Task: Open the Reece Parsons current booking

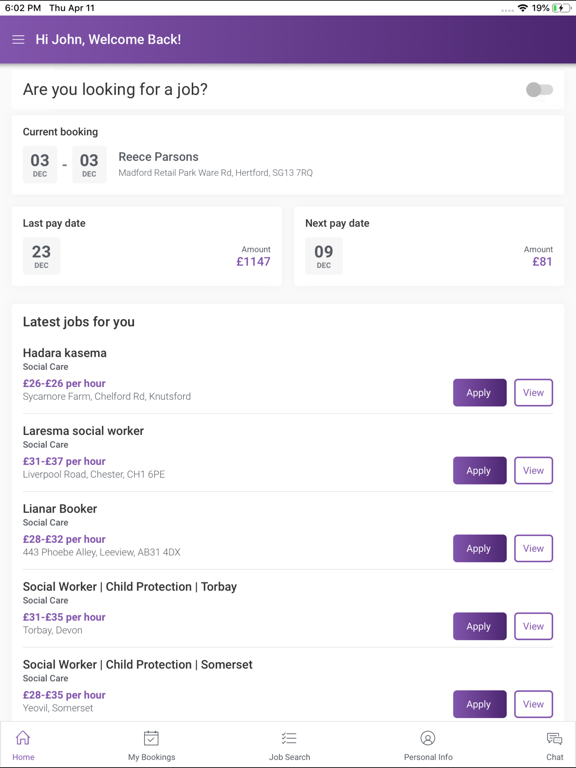Action: pyautogui.click(x=288, y=155)
